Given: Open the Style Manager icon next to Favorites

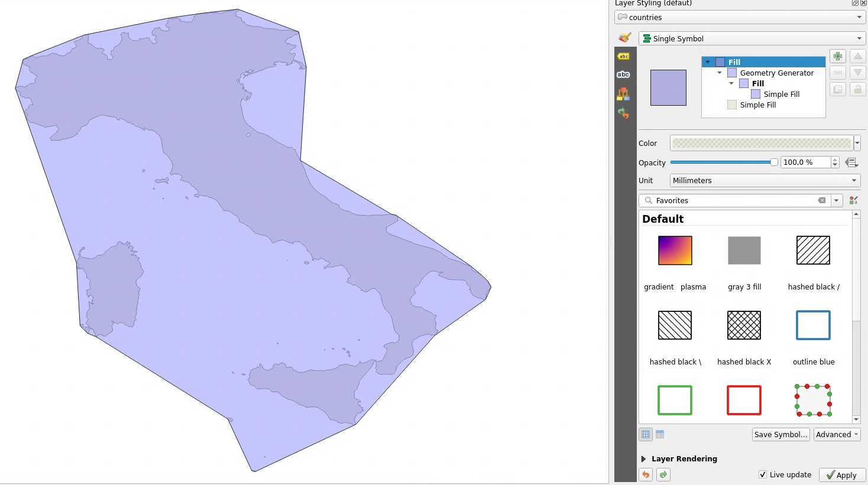Looking at the screenshot, I should (x=853, y=200).
